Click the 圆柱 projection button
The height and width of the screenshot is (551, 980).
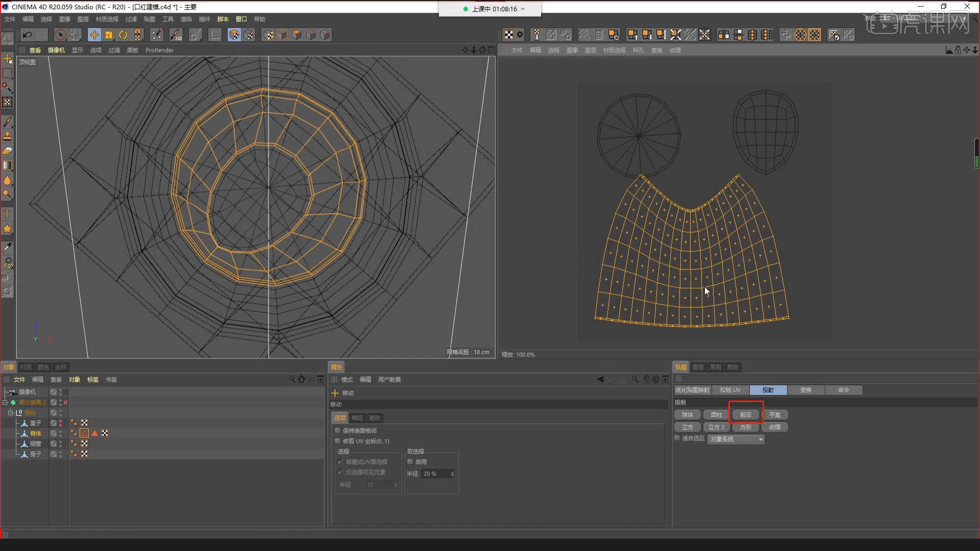pyautogui.click(x=717, y=415)
